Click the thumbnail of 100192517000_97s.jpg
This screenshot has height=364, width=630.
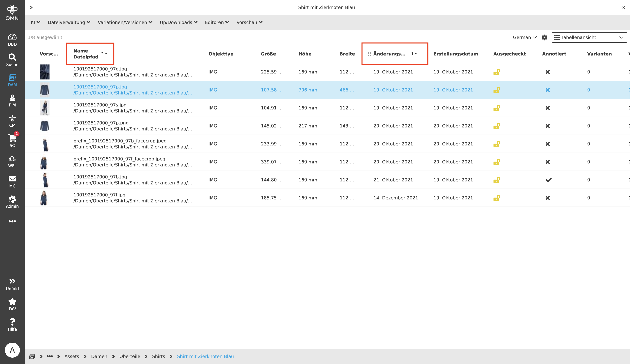[44, 108]
